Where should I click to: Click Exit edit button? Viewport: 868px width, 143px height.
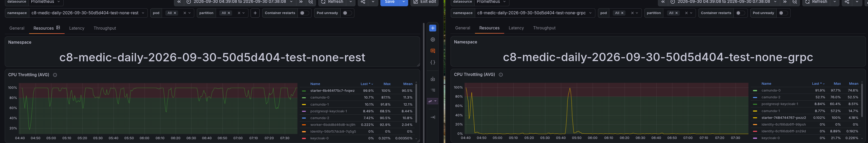click(424, 2)
